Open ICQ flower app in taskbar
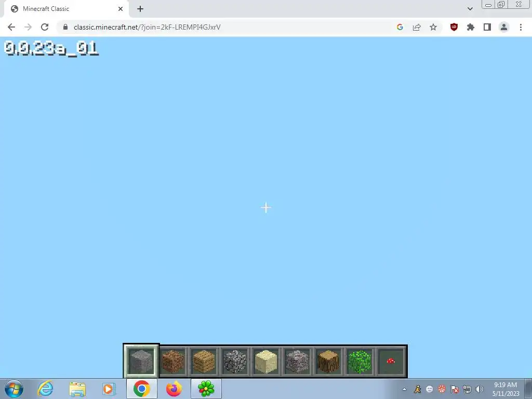 206,389
